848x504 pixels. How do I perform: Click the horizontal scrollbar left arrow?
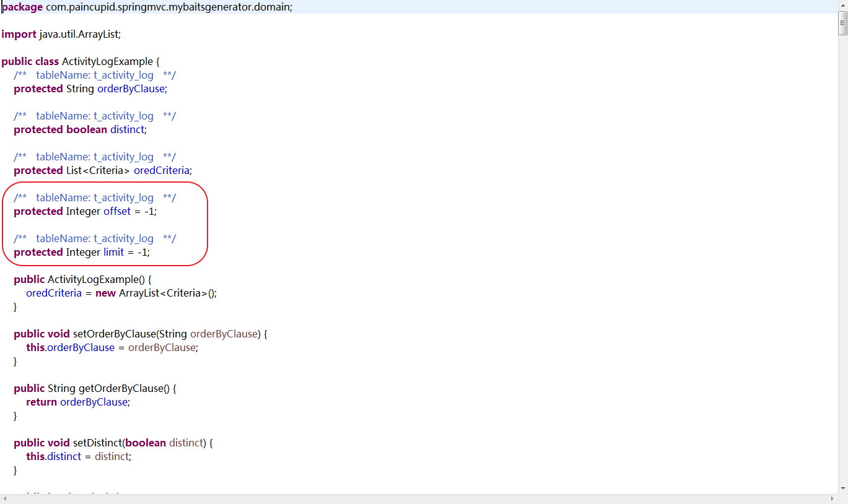coord(5,498)
